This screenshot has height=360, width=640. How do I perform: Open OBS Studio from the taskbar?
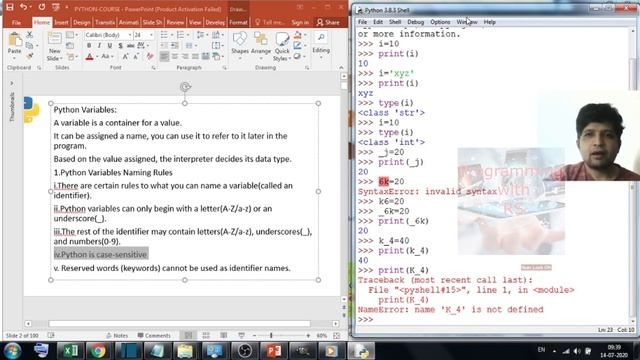(x=245, y=351)
